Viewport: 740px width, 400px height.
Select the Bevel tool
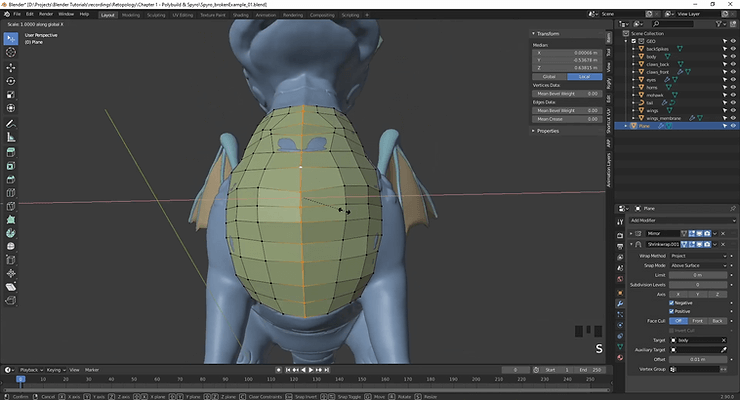(x=11, y=179)
